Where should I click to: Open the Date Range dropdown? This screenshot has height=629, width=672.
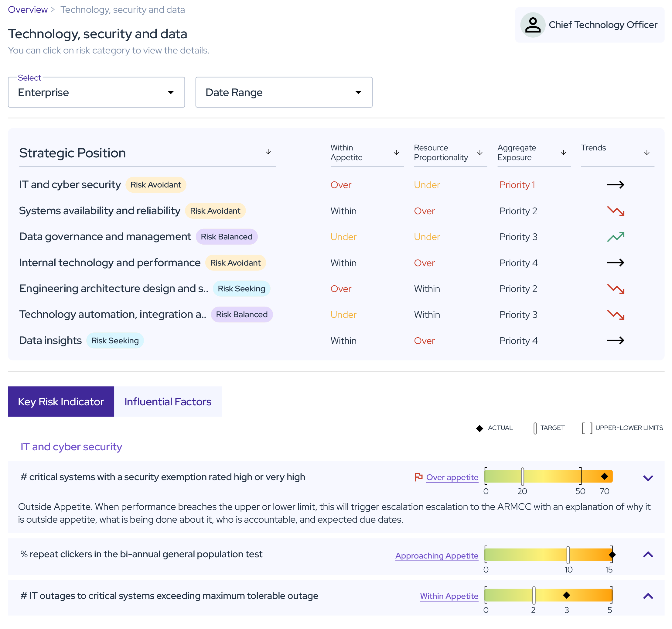point(284,92)
